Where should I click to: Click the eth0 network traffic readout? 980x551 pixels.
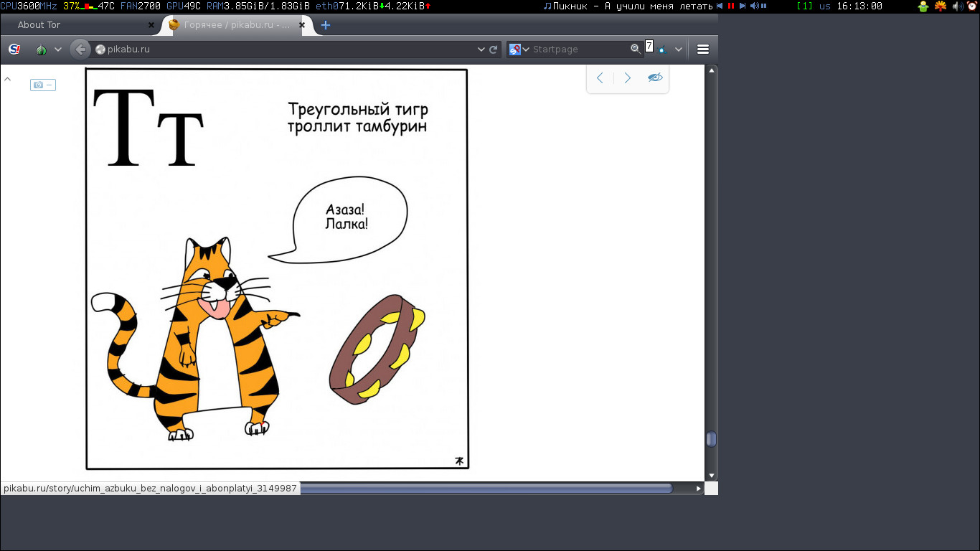point(373,6)
